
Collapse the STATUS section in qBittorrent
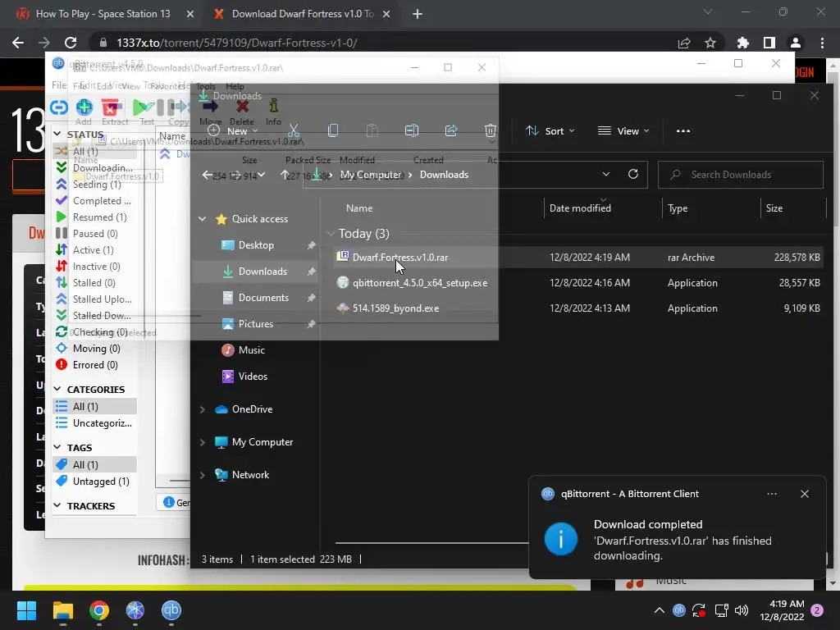tap(57, 134)
